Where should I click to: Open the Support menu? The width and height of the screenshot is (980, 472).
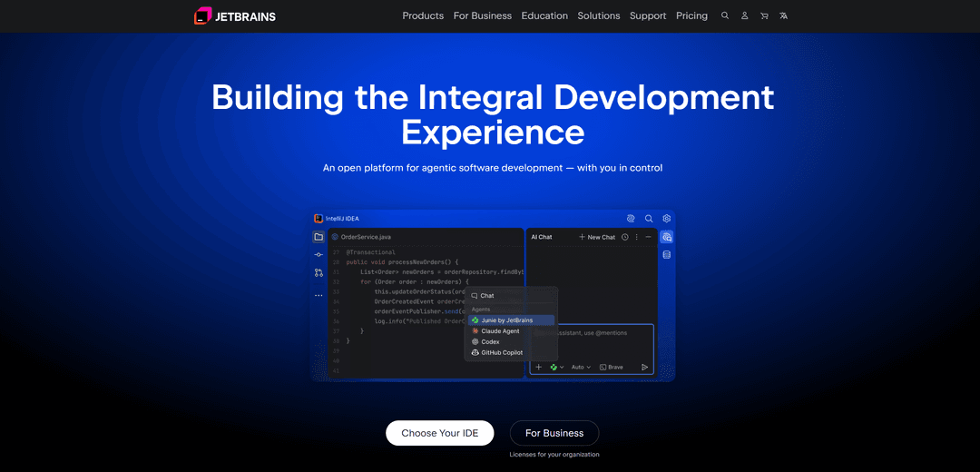(x=648, y=15)
